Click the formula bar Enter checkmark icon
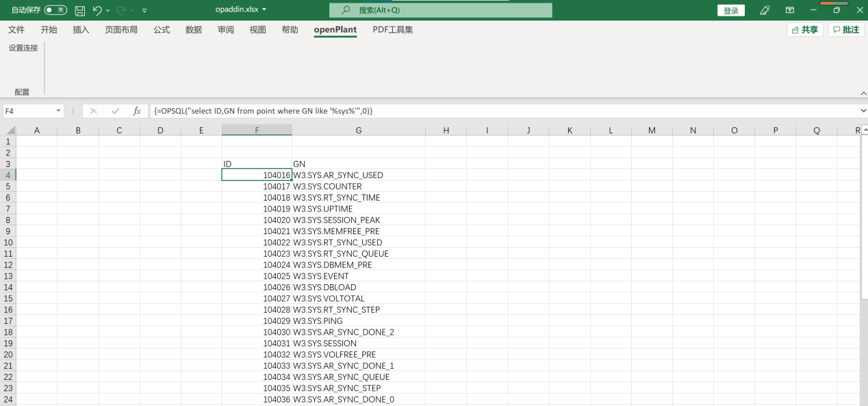The height and width of the screenshot is (406, 868). coord(115,111)
